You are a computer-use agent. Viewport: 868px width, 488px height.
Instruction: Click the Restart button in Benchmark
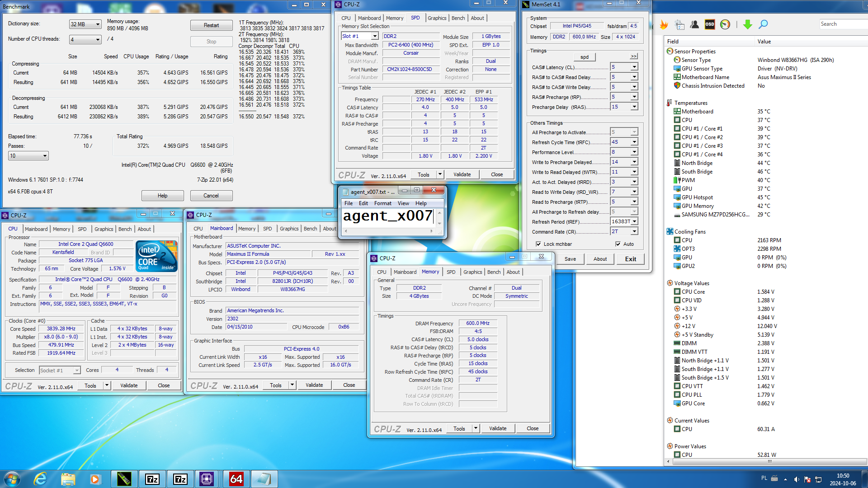pos(211,25)
